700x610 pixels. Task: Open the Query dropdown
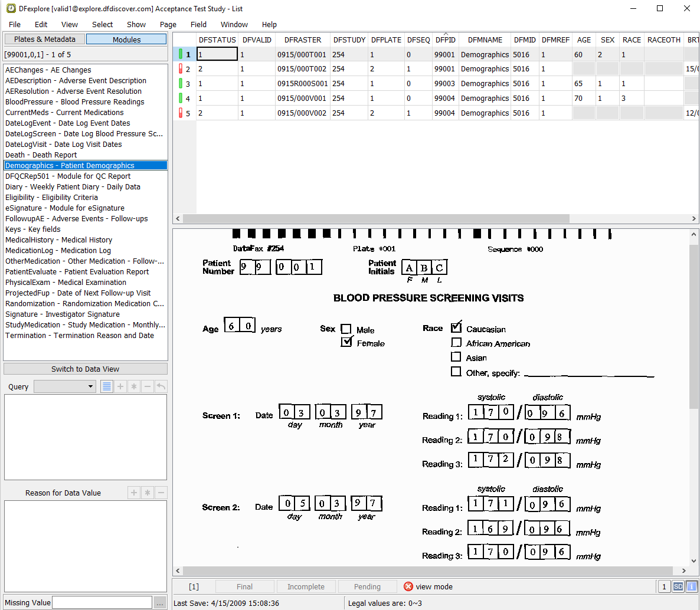(x=65, y=386)
